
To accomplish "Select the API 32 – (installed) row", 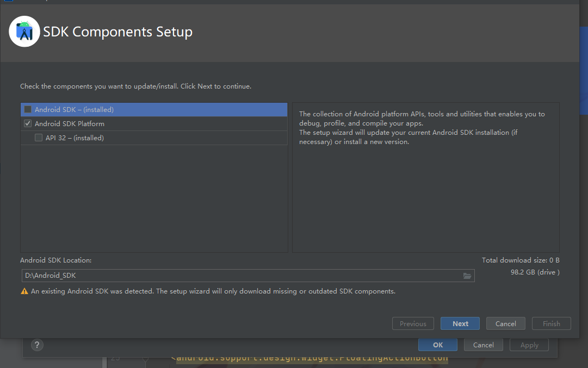I will tap(154, 138).
